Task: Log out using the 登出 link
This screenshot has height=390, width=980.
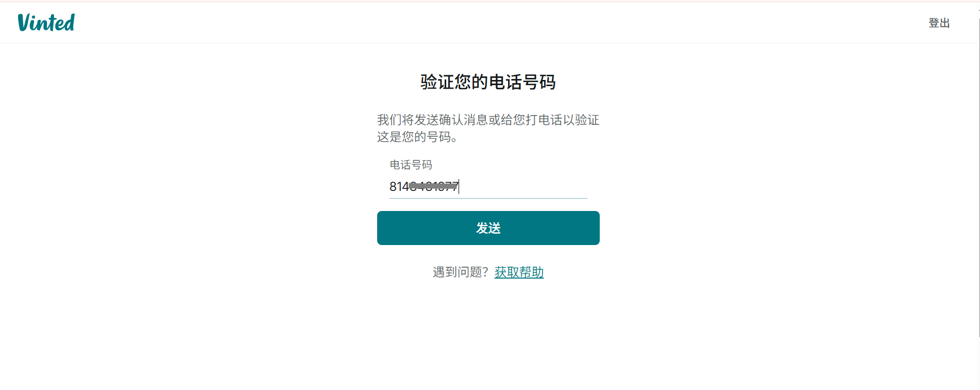Action: tap(939, 23)
